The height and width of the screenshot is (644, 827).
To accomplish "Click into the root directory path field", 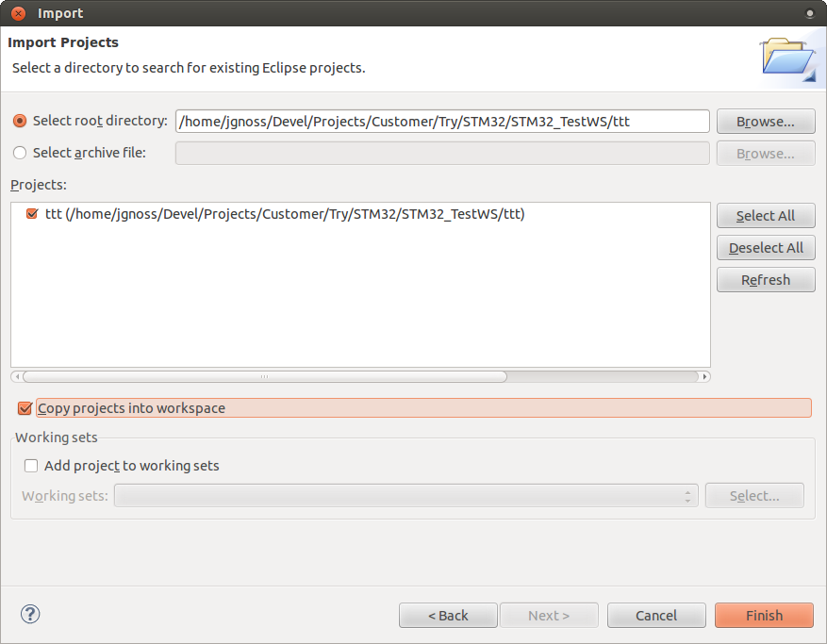I will [x=442, y=122].
